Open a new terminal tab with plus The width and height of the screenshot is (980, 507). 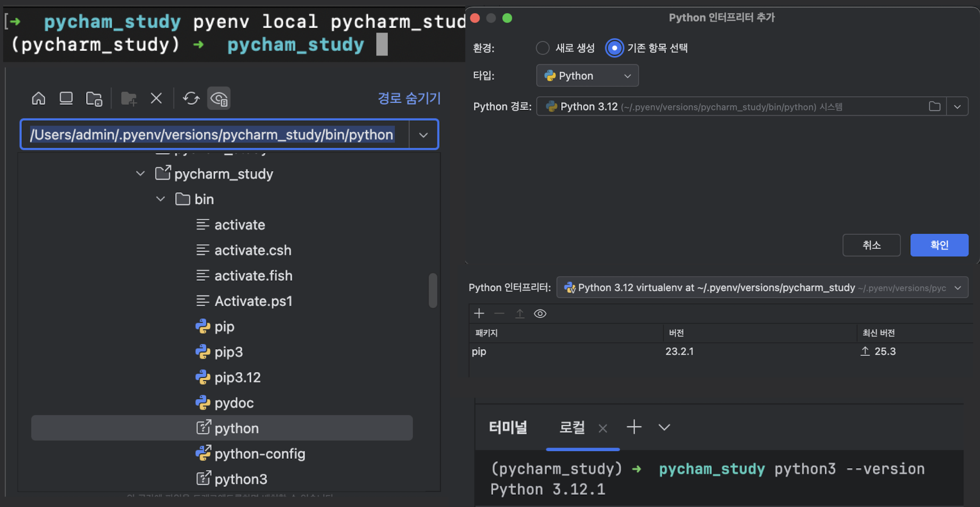pos(634,427)
